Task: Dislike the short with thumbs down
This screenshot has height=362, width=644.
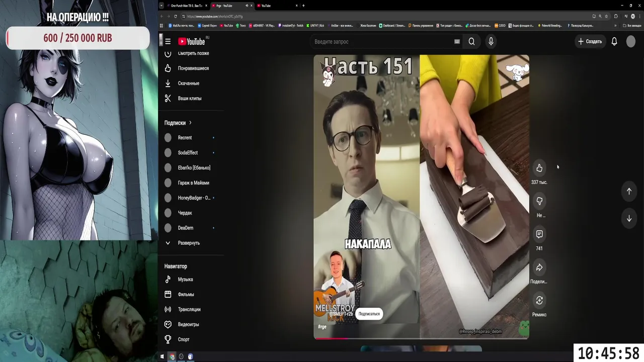Action: click(539, 201)
